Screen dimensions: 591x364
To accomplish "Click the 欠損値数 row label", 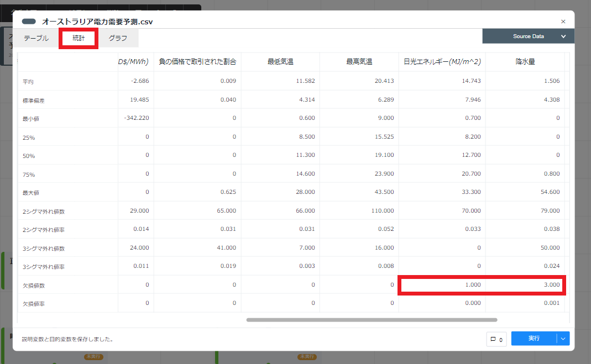I will pyautogui.click(x=35, y=285).
